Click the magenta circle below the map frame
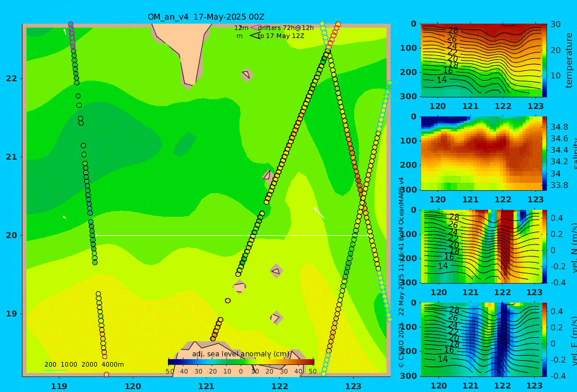 click(106, 375)
